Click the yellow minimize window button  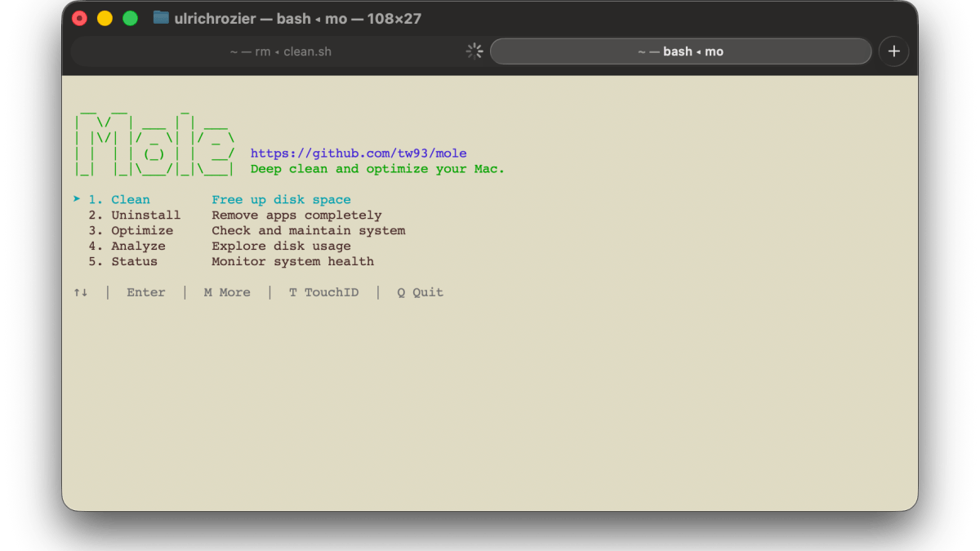pos(105,18)
